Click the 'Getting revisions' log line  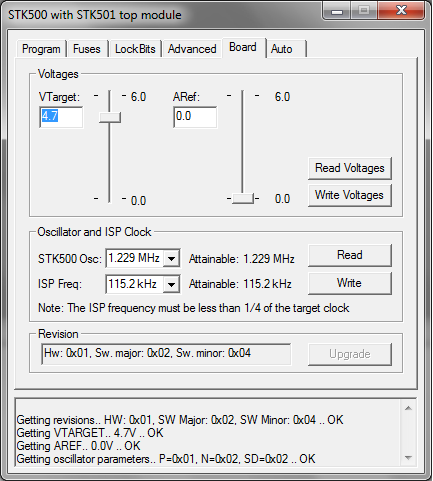click(x=180, y=420)
